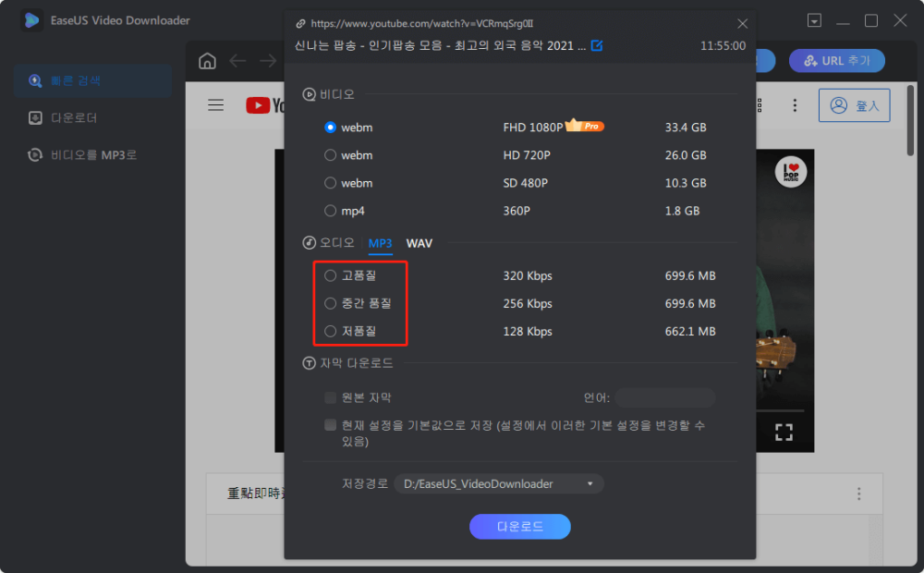Open the YouTube hamburger menu
The width and height of the screenshot is (924, 573).
[215, 104]
